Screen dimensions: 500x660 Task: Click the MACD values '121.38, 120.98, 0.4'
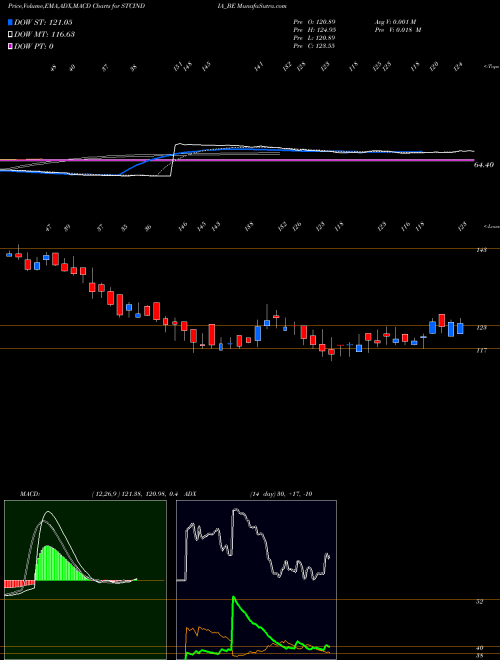151,494
